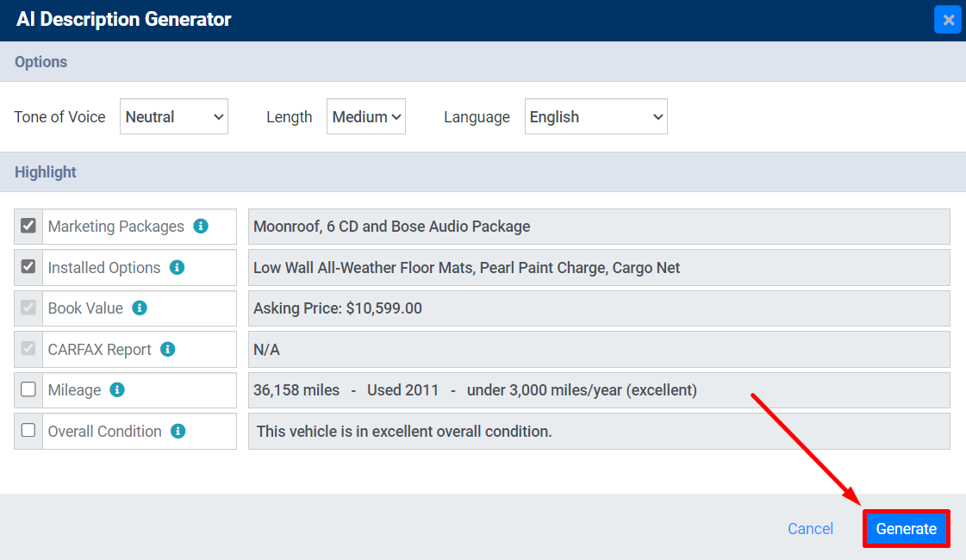
Task: Uncheck the Marketing Packages highlight
Action: coord(28,226)
